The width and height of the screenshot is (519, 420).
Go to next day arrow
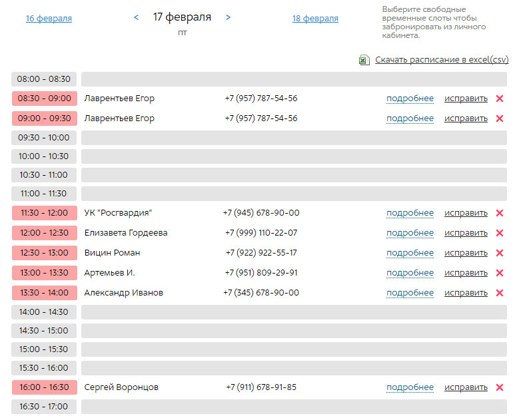pyautogui.click(x=228, y=17)
